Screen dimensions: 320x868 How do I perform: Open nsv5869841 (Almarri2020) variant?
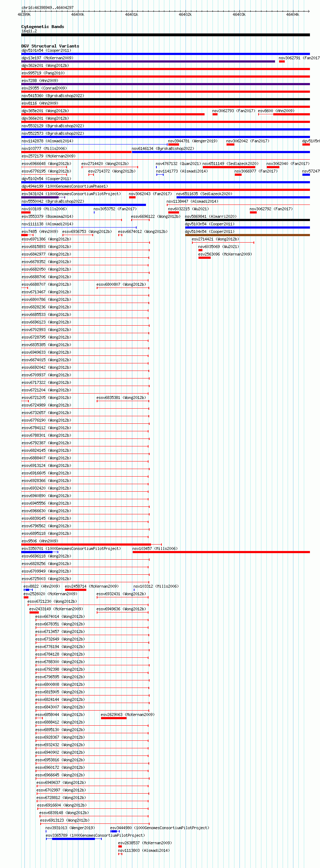[x=247, y=220]
